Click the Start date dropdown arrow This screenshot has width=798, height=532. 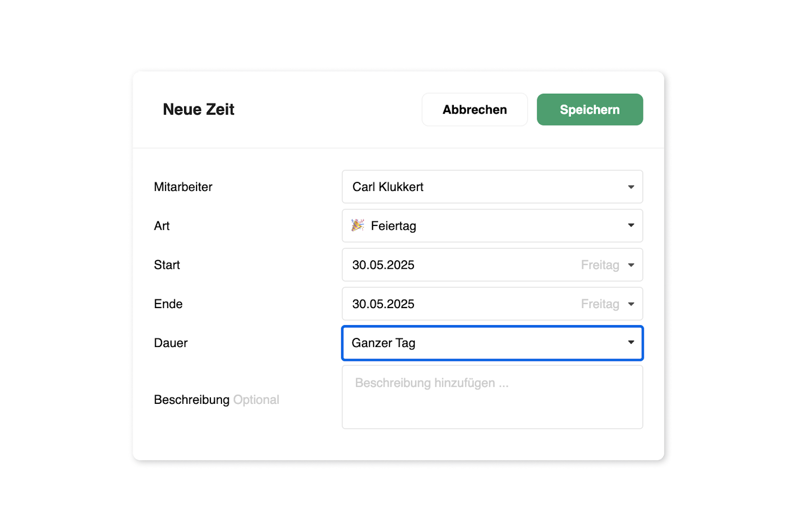point(631,265)
